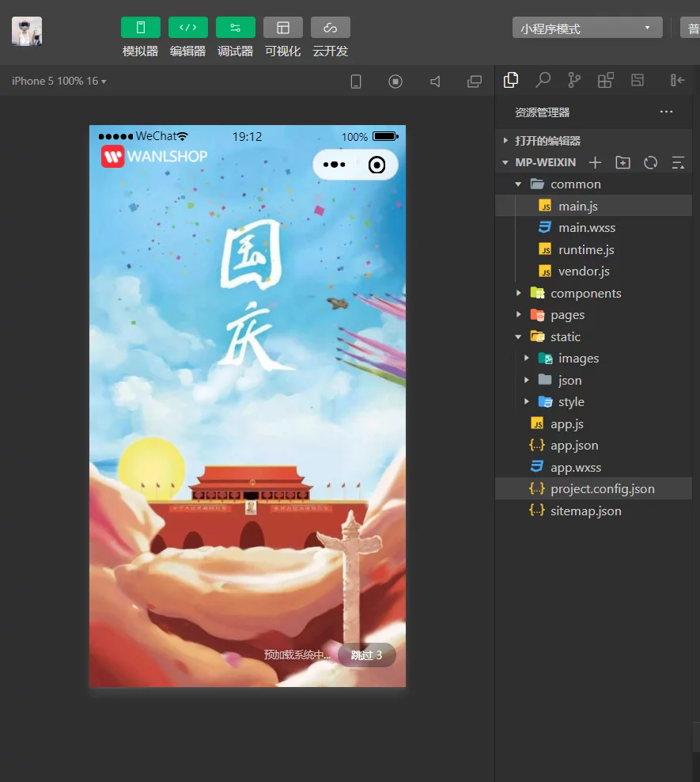Click the 预加载系统中... loading text

click(297, 655)
